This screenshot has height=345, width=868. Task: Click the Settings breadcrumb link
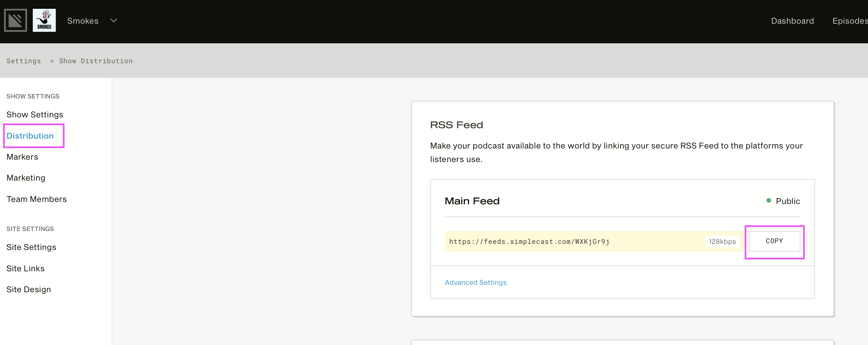pyautogui.click(x=24, y=61)
